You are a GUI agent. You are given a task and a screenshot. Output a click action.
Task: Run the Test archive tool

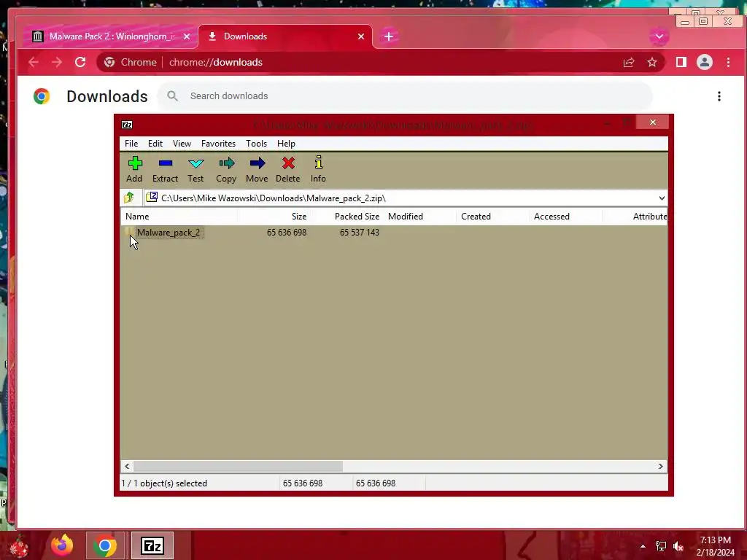coord(196,169)
